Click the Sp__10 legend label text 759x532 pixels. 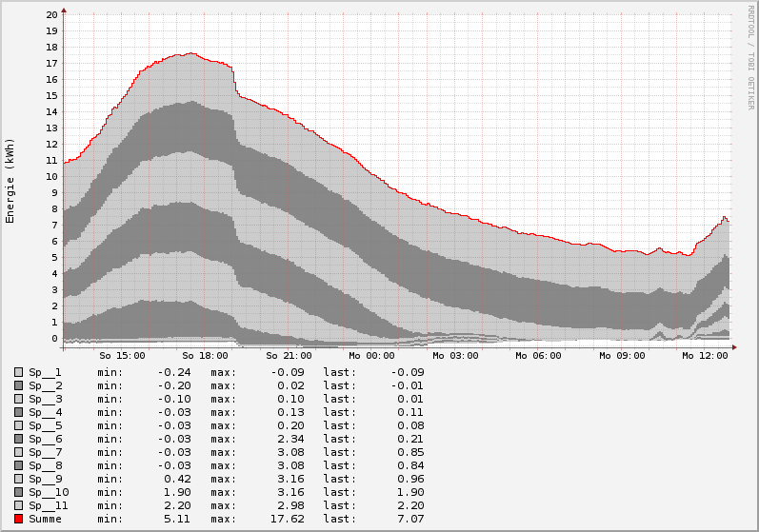48,492
